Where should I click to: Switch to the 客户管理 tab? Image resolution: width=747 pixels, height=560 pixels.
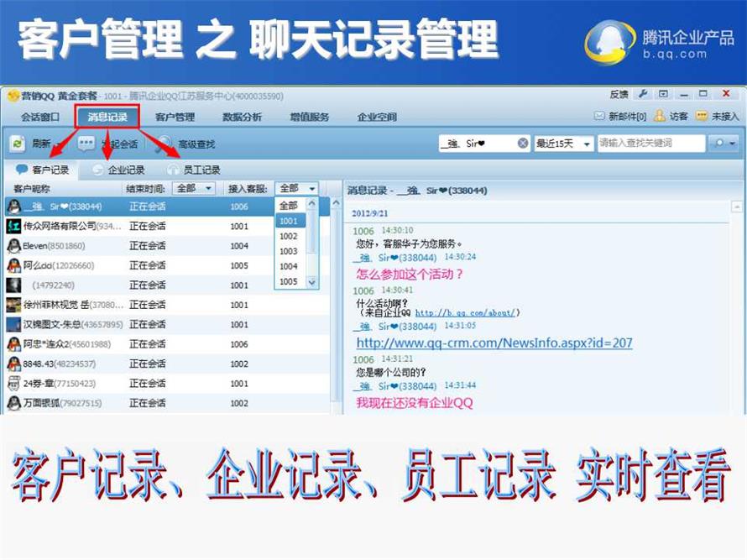coord(175,117)
